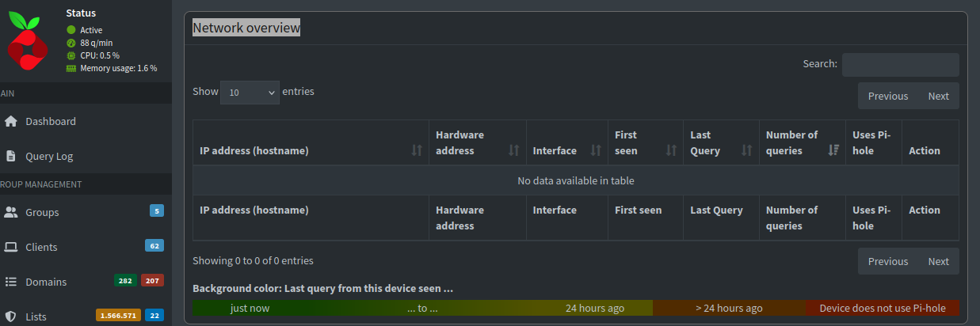The height and width of the screenshot is (326, 980).
Task: Click the red 'Device does not use Pi-hole' swatch
Action: [x=883, y=308]
